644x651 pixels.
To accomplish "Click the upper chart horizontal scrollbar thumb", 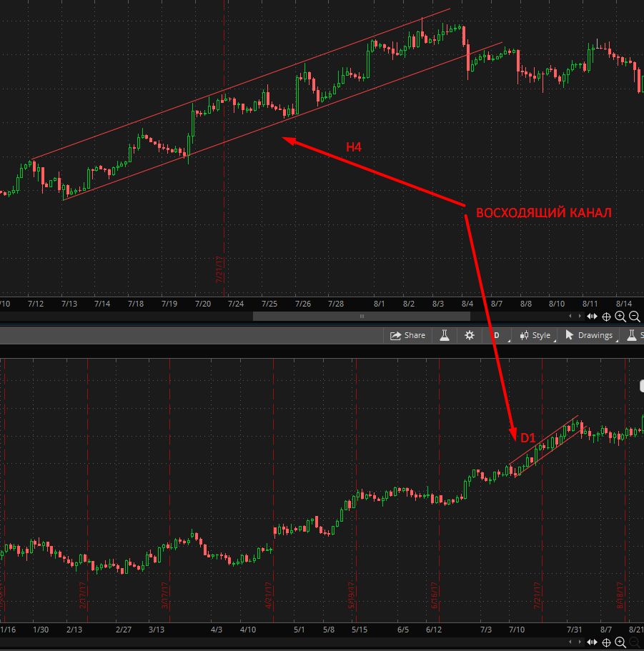I will [362, 316].
